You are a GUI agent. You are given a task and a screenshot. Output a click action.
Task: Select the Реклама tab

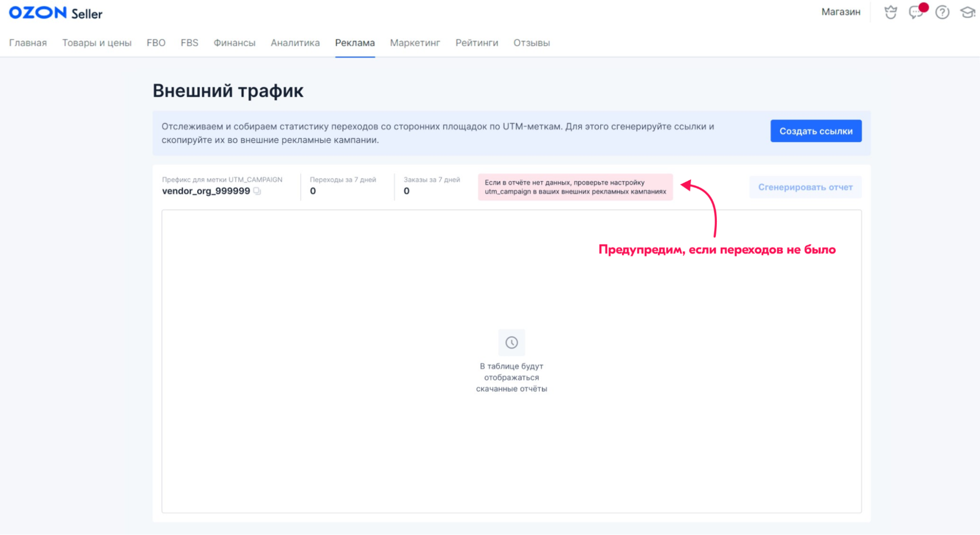(355, 43)
